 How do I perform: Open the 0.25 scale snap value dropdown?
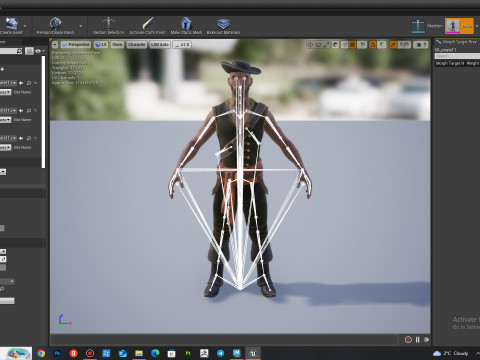tap(404, 45)
